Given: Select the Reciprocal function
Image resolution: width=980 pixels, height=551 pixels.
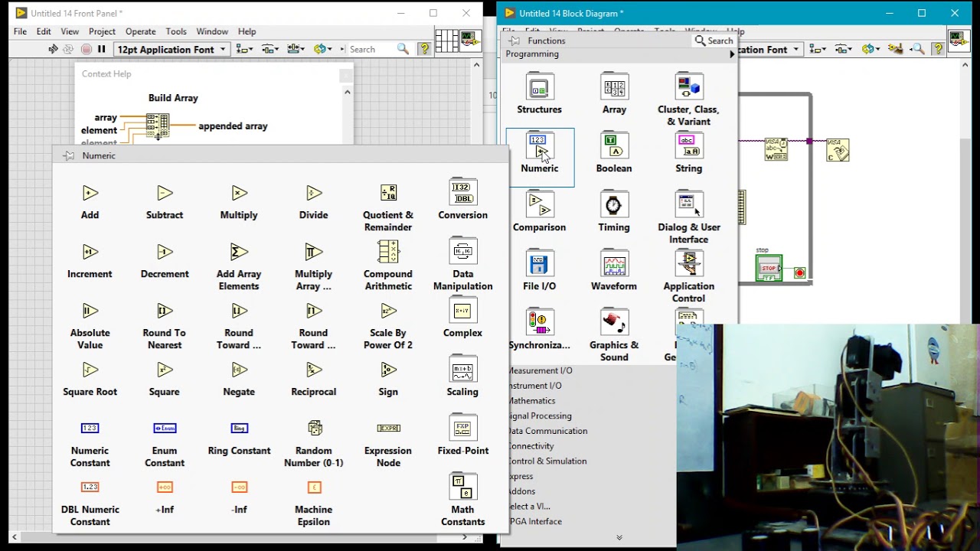Looking at the screenshot, I should pos(313,370).
